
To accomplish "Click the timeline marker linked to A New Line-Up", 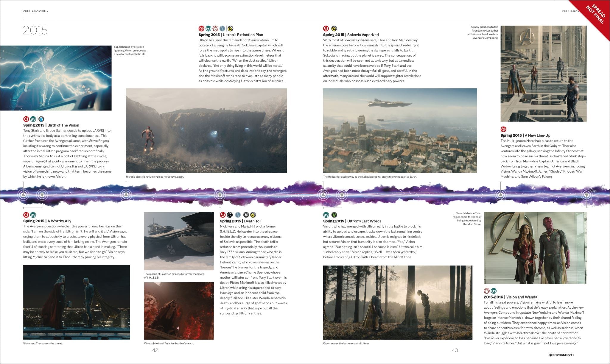I will [500, 195].
